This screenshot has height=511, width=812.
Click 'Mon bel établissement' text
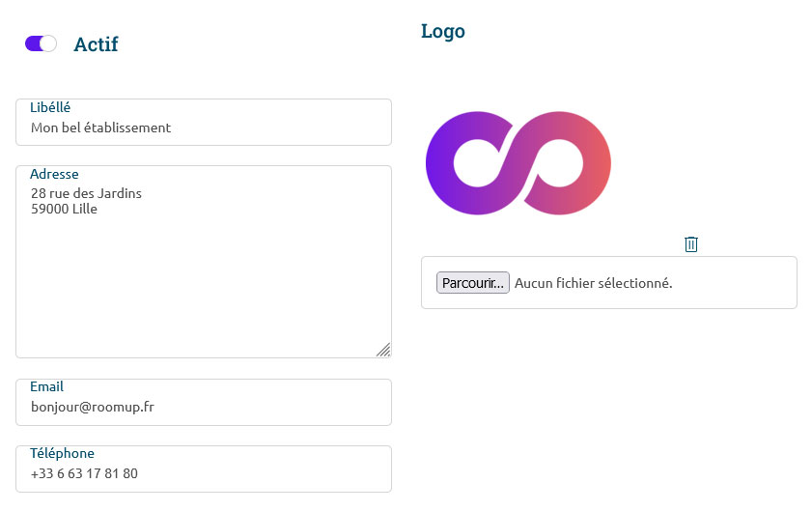pos(100,128)
